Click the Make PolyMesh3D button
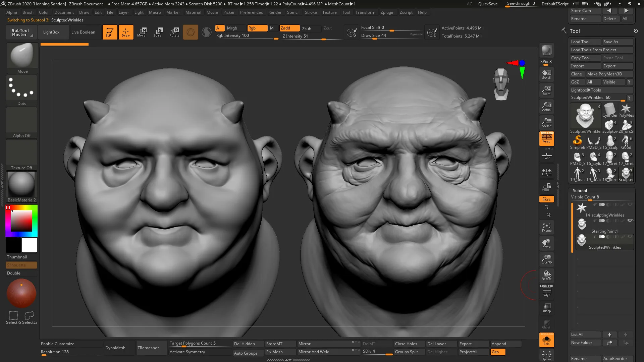The width and height of the screenshot is (644, 362). pos(609,74)
